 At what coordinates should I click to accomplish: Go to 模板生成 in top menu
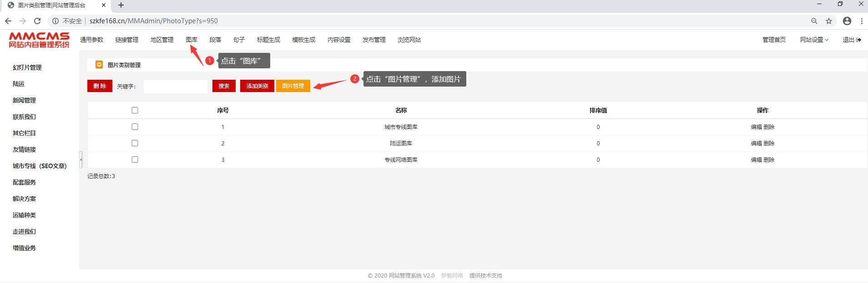coord(303,40)
